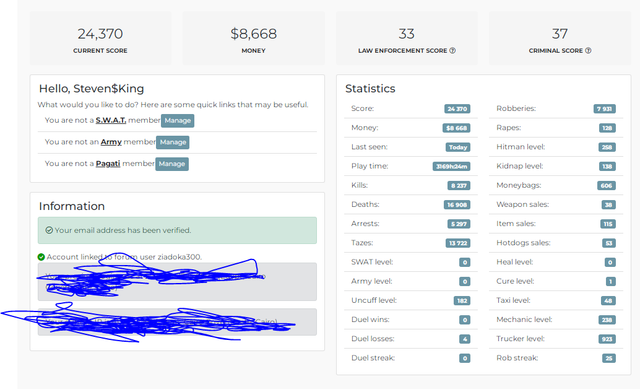Click the Criminal Score help icon

[588, 51]
